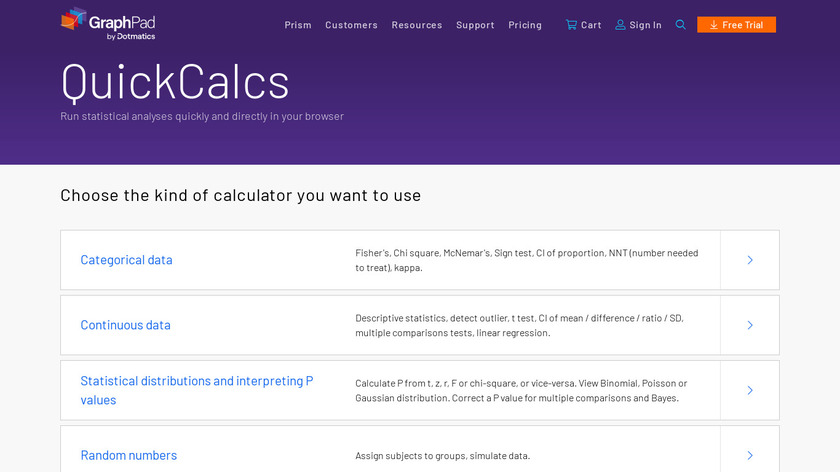Open the shopping Cart icon
The image size is (840, 472).
(x=571, y=25)
